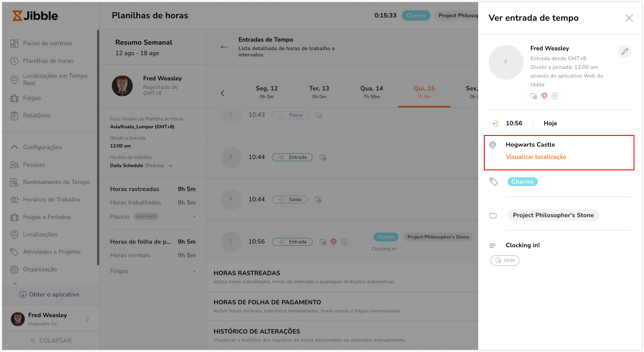Click COLAPSAR to collapse the sidebar
Viewport: 644px width, 352px height.
[x=50, y=341]
